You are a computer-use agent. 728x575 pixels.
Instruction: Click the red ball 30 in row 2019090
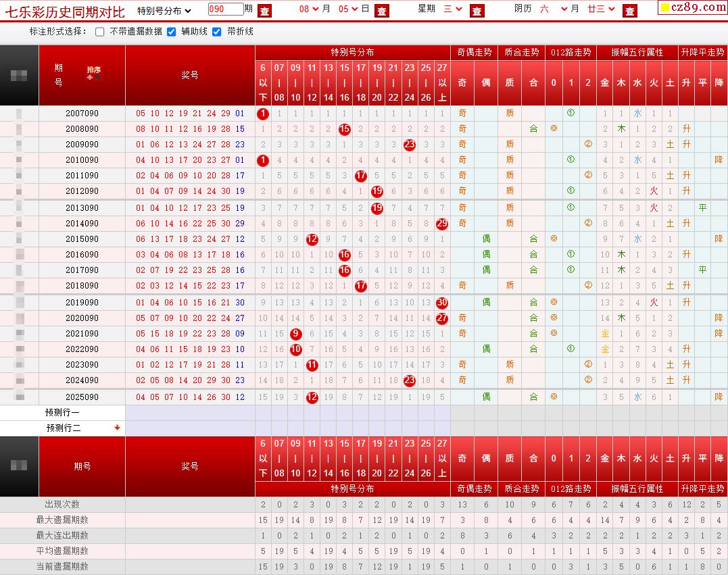click(442, 303)
